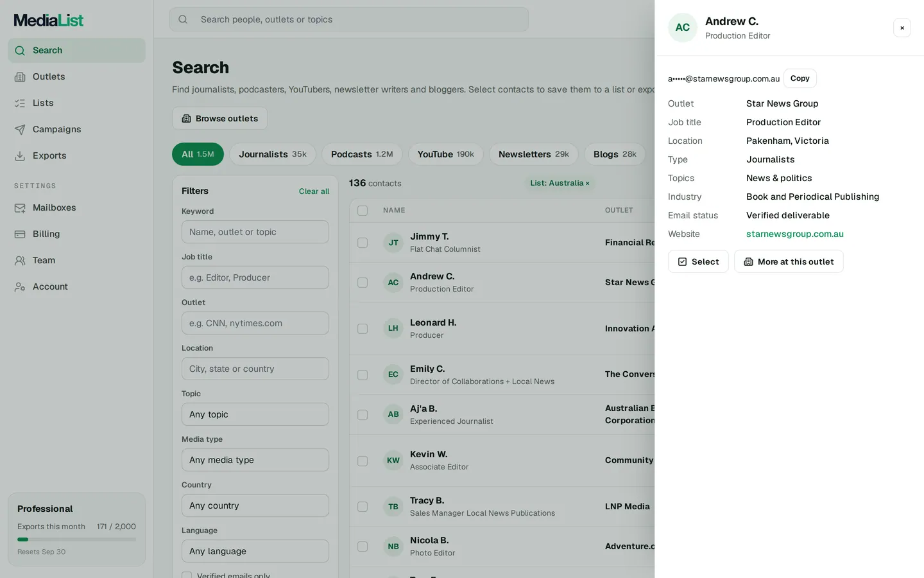Open the Team people icon

20,260
